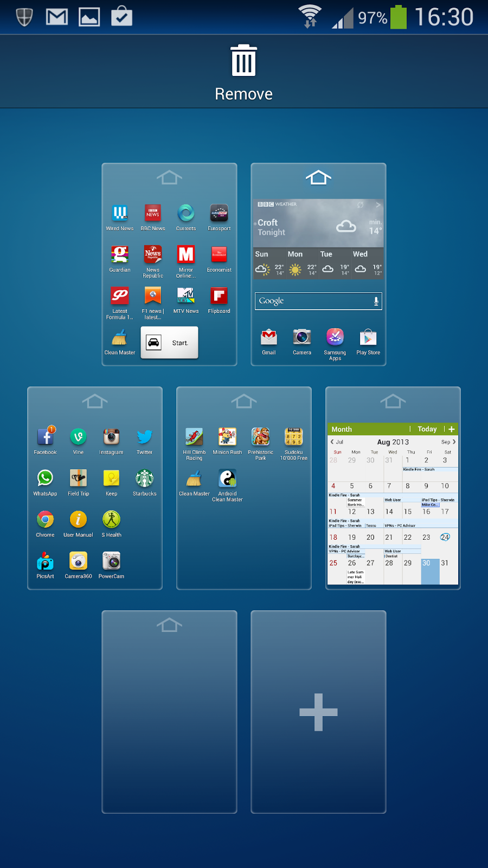Open the Economist app icon
Screen dimensions: 488x868
tap(219, 254)
